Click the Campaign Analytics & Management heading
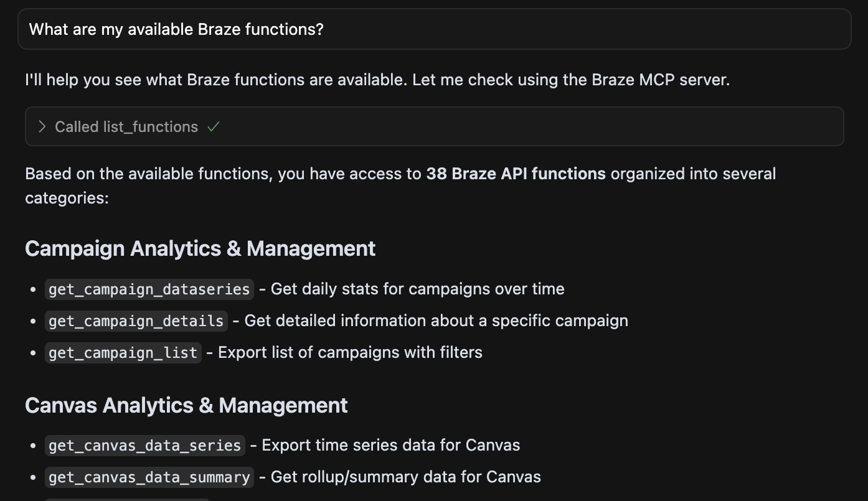 pyautogui.click(x=200, y=248)
